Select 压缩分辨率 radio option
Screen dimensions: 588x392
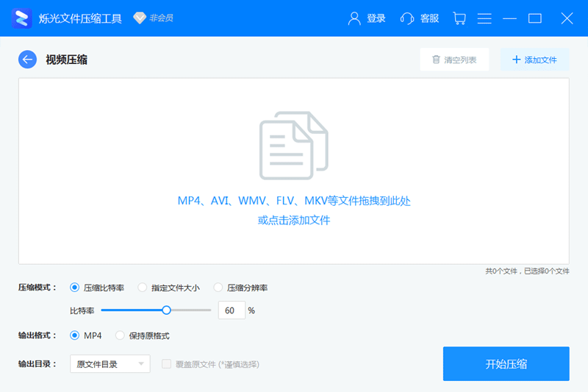point(218,288)
